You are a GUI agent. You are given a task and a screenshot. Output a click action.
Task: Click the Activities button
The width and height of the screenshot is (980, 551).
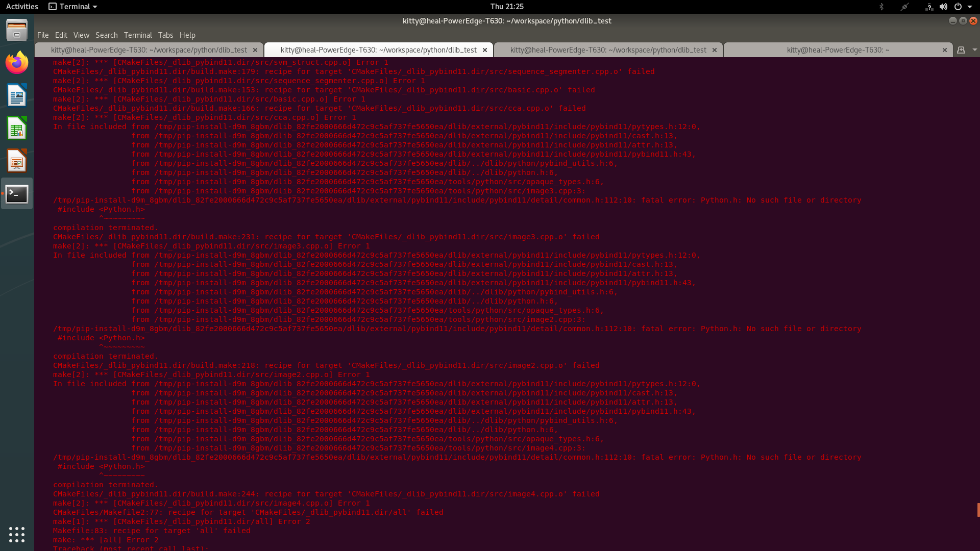(x=22, y=7)
